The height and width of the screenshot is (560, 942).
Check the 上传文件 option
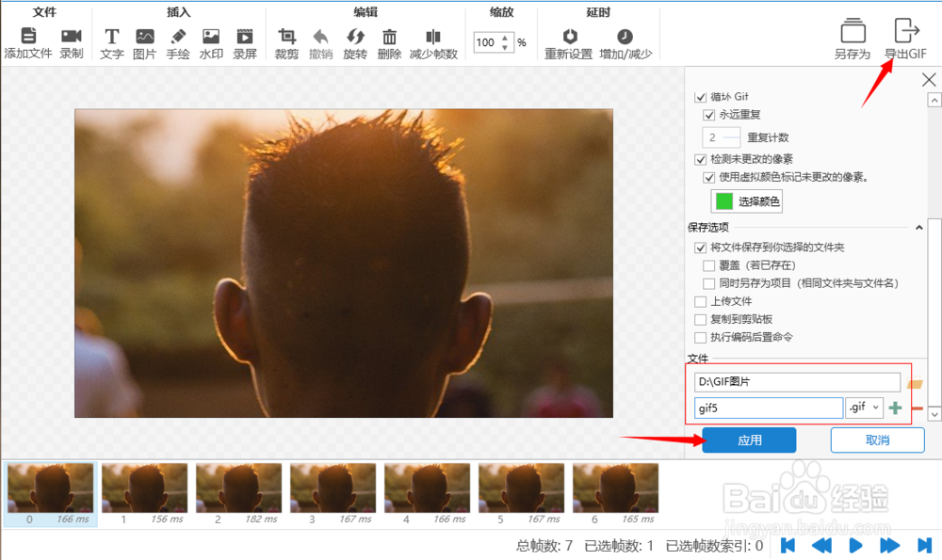[x=702, y=301]
